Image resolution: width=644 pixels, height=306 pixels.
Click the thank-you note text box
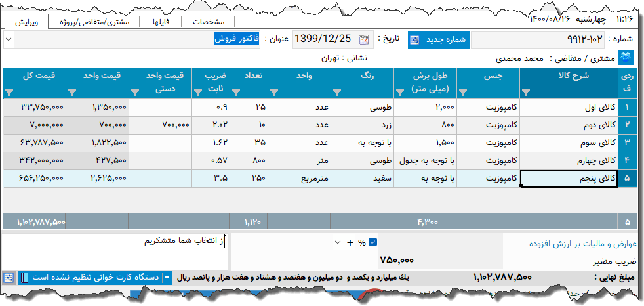(114, 251)
